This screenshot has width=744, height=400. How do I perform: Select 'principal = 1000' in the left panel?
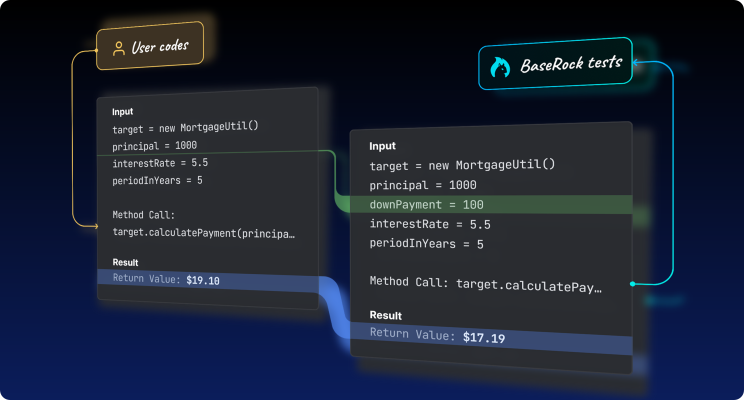click(155, 146)
